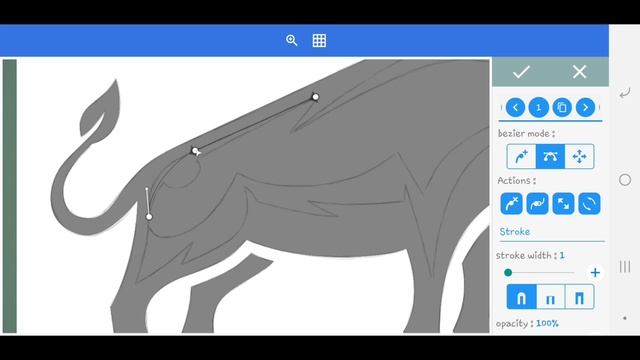Click the delete point action
640x360 pixels.
click(511, 204)
